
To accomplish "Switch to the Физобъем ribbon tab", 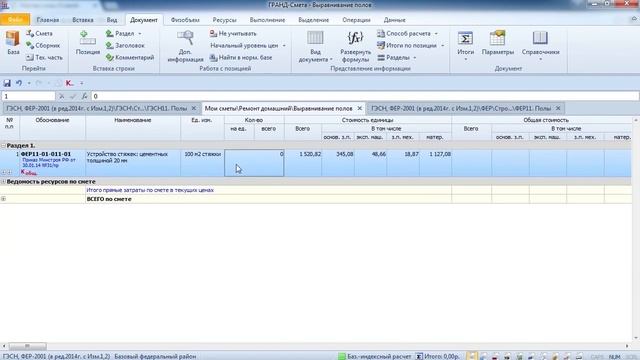I will click(x=185, y=20).
